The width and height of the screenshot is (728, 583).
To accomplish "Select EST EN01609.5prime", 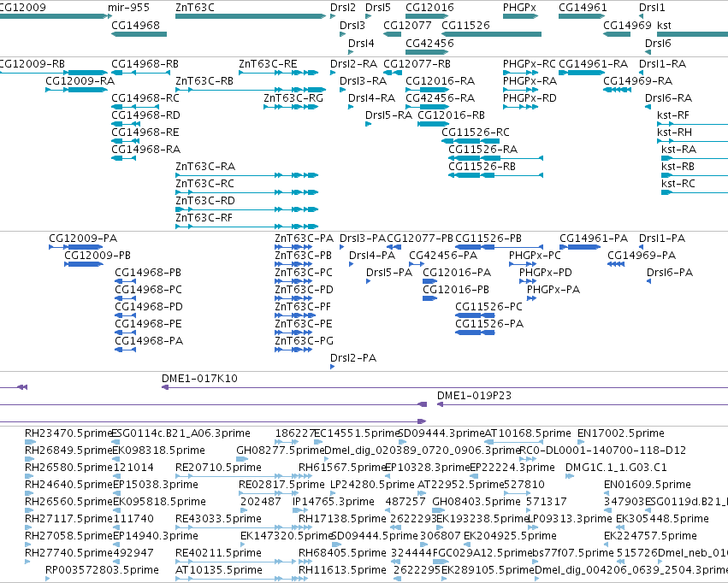I will 608,493.
